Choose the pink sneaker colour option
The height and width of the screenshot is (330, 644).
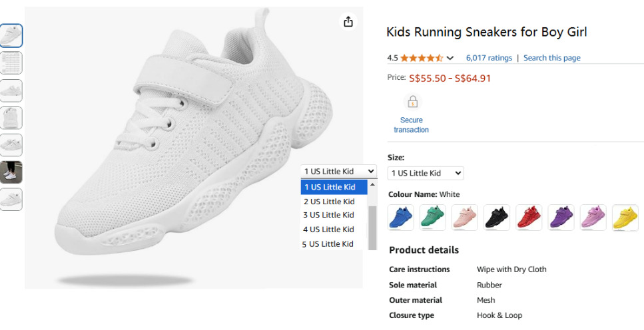(465, 218)
